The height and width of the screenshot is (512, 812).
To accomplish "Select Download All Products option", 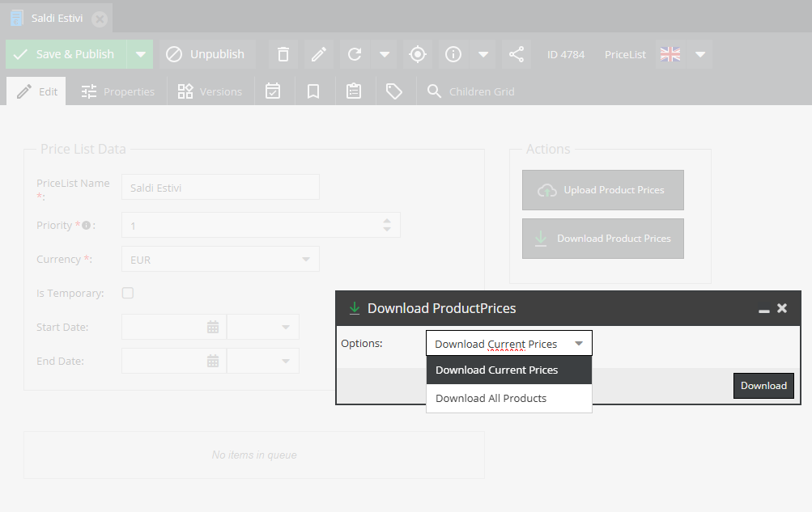I will click(x=491, y=398).
